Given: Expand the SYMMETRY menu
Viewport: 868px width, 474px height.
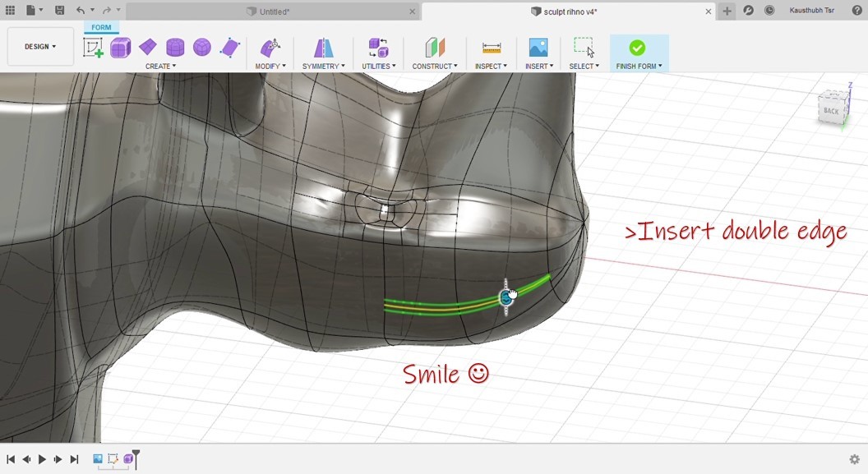Looking at the screenshot, I should (323, 67).
